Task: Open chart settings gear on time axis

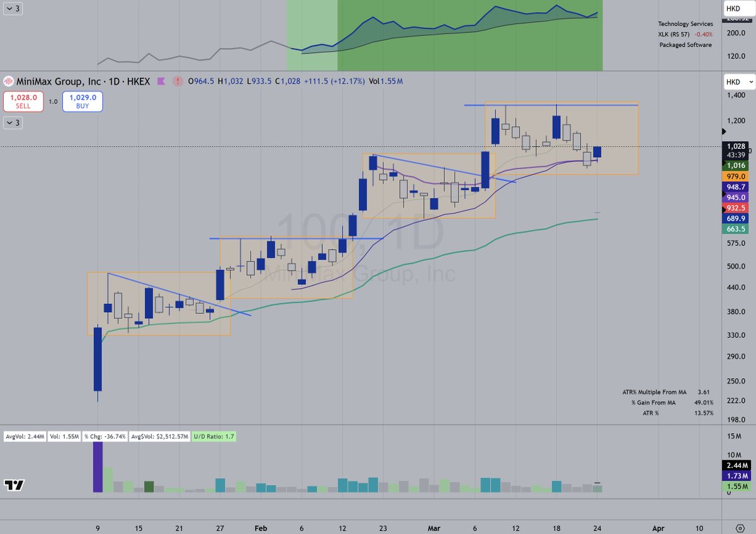Action: coord(740,528)
